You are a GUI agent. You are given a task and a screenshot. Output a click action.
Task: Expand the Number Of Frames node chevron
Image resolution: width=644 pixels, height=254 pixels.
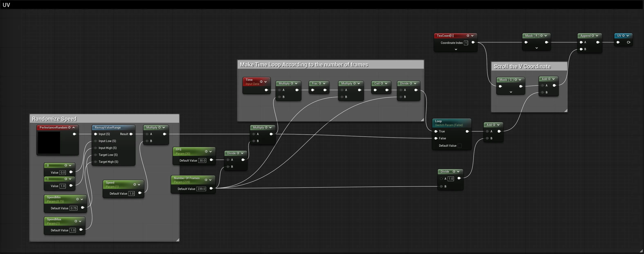point(210,180)
